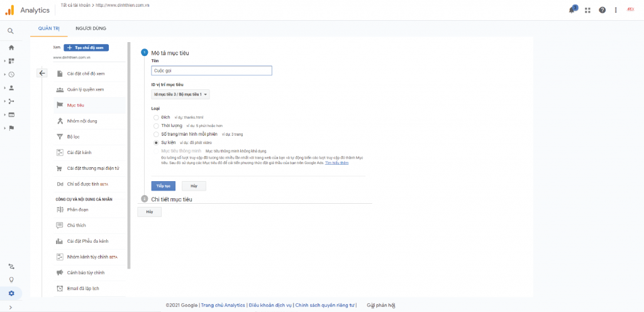The width and height of the screenshot is (644, 312).
Task: Click the help question mark icon
Action: pyautogui.click(x=602, y=10)
